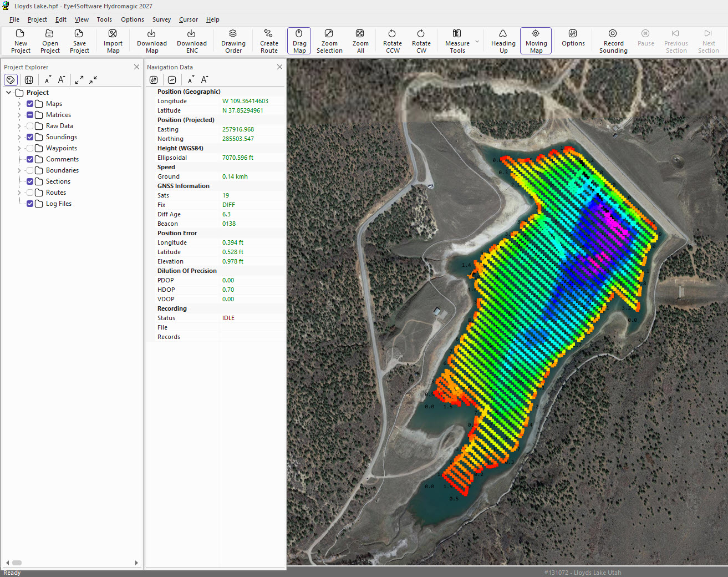Activate the Zoom Selection tool

click(329, 41)
